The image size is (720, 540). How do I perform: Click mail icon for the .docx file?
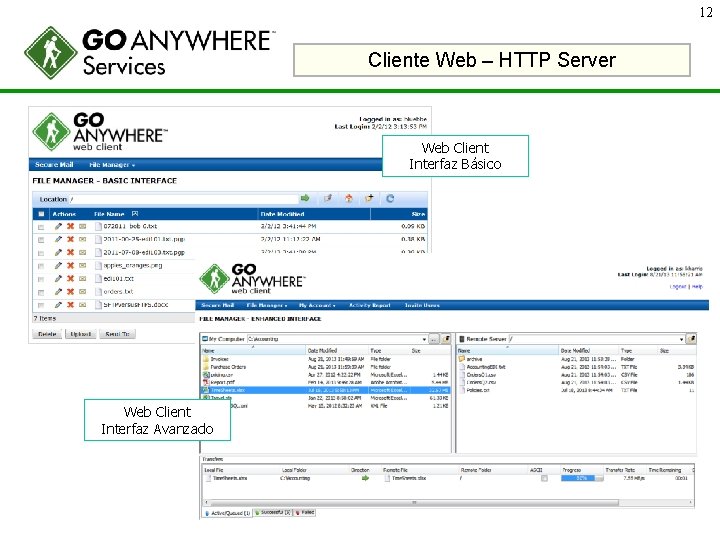(83, 304)
